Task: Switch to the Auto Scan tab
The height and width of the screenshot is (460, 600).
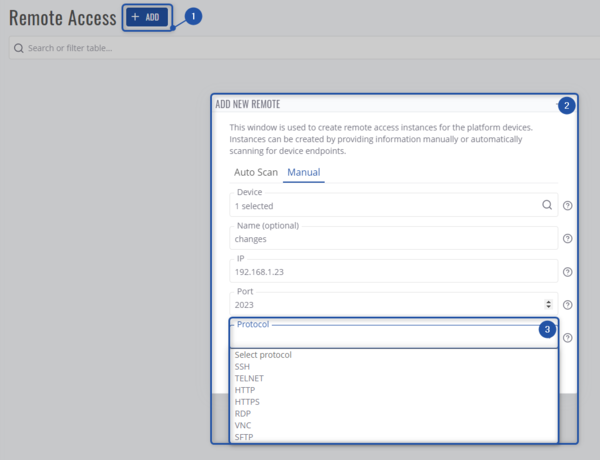Action: [x=256, y=172]
